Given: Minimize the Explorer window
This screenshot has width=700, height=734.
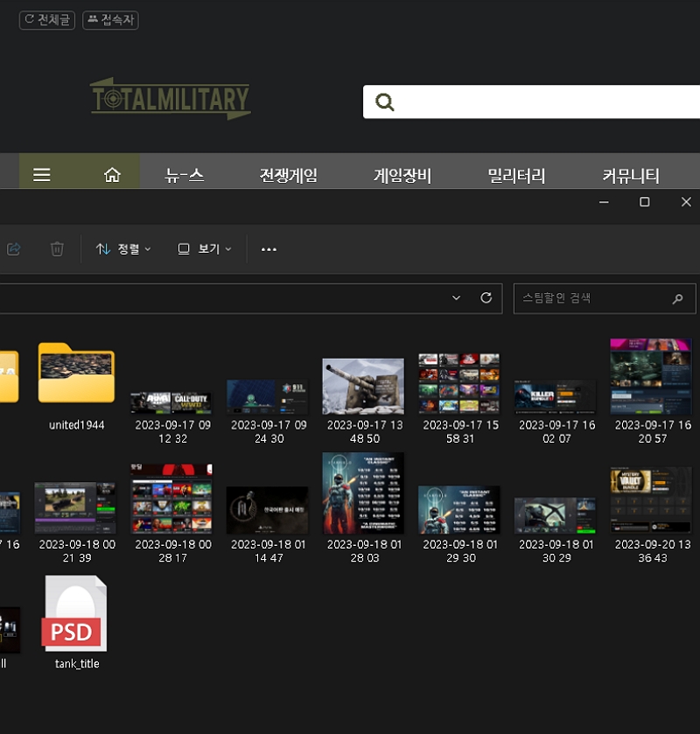Looking at the screenshot, I should (x=604, y=202).
